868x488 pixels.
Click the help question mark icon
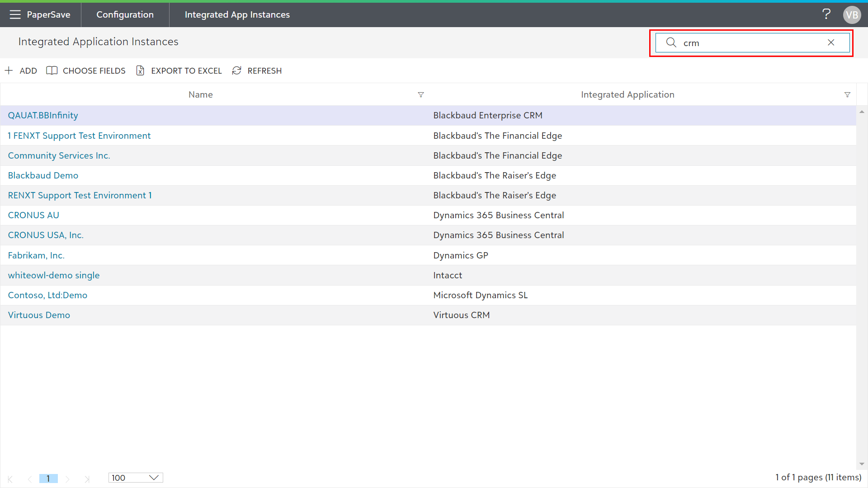click(826, 14)
